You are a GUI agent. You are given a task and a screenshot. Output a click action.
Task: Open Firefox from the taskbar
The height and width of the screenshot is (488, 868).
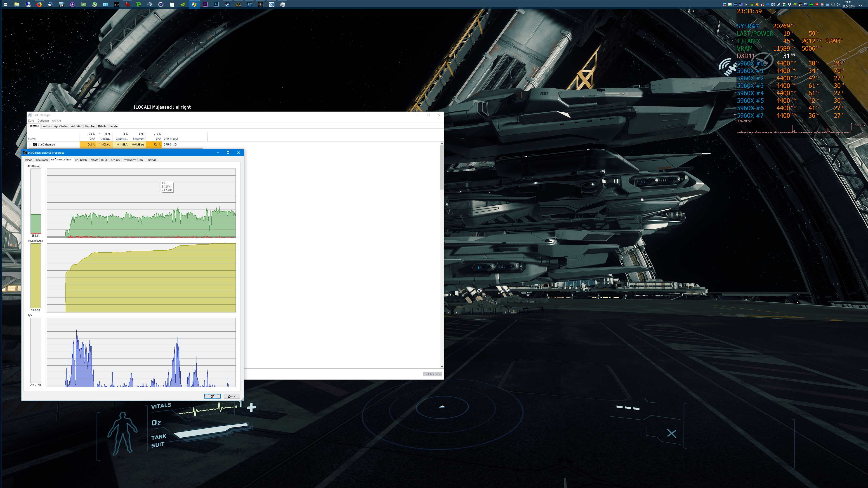click(x=39, y=4)
